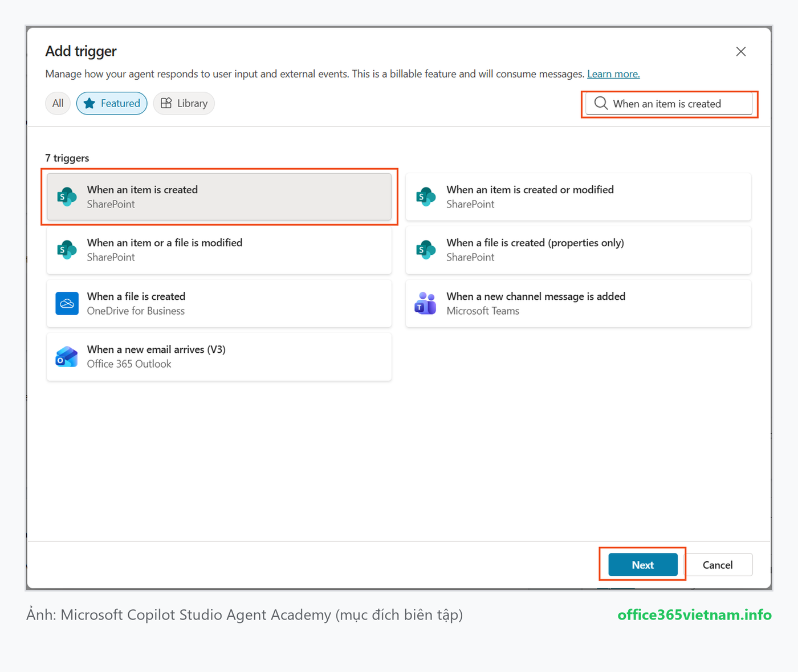Click the "Add trigger" dialog title
Screen dimensions: 798x672
pos(81,51)
